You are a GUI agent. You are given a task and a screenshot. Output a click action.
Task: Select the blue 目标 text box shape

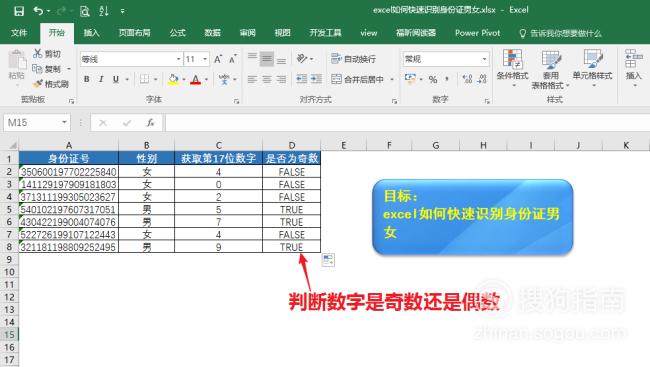pos(473,217)
